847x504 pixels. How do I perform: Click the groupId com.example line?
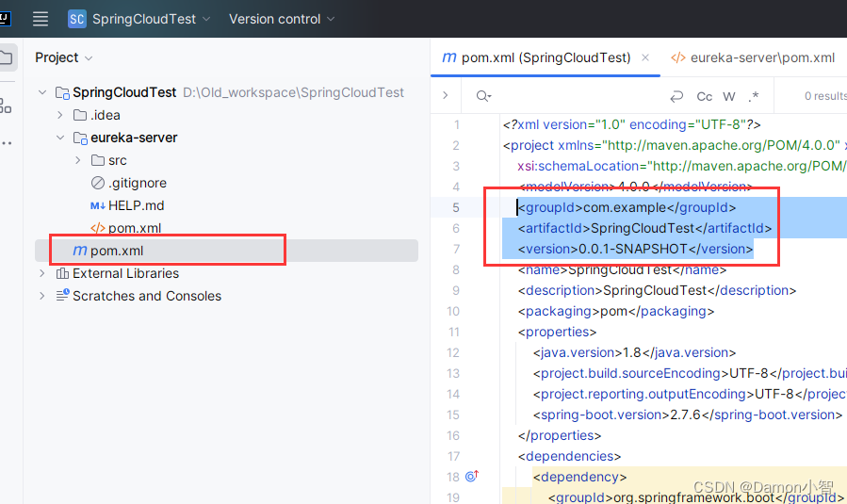pyautogui.click(x=627, y=207)
